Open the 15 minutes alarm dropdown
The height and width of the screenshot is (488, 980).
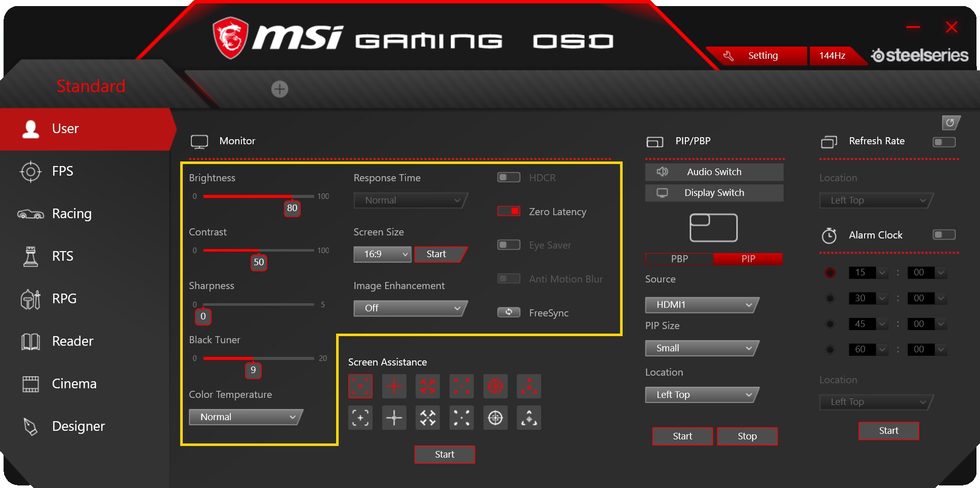point(868,272)
